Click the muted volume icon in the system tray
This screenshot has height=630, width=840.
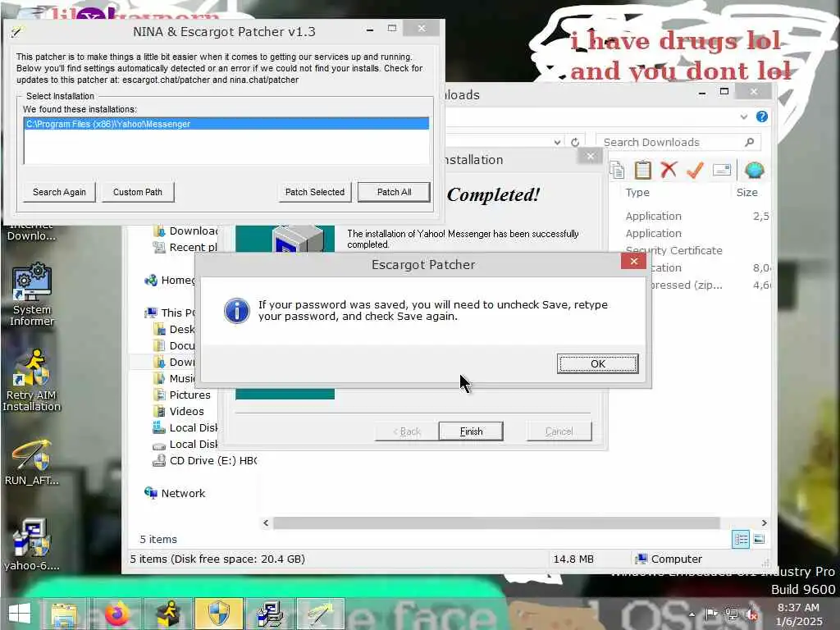click(x=752, y=614)
